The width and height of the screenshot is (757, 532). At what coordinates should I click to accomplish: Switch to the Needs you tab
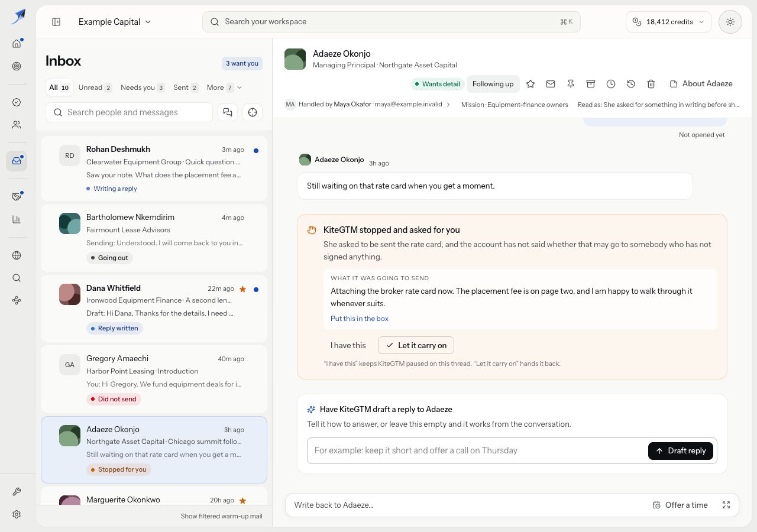143,87
